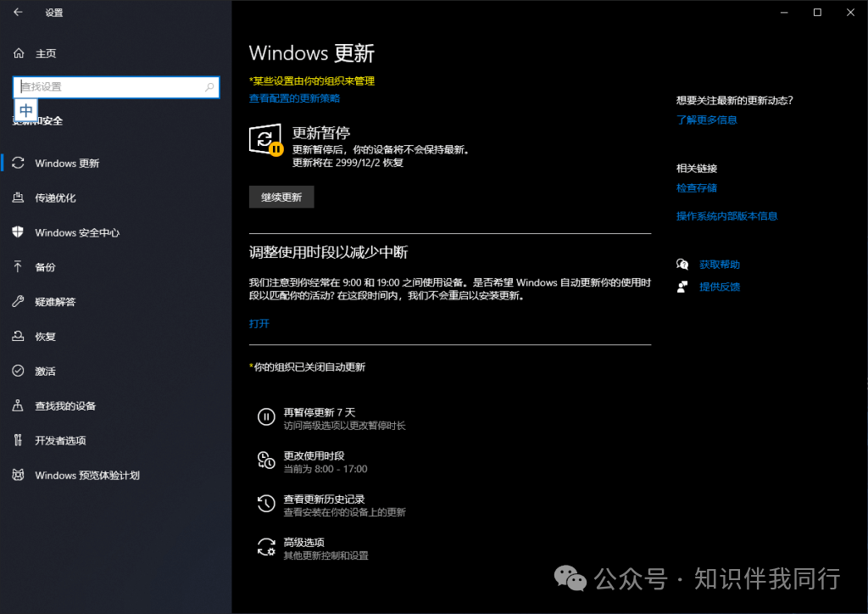Click the 恢复 recovery icon
868x614 pixels.
coord(19,336)
